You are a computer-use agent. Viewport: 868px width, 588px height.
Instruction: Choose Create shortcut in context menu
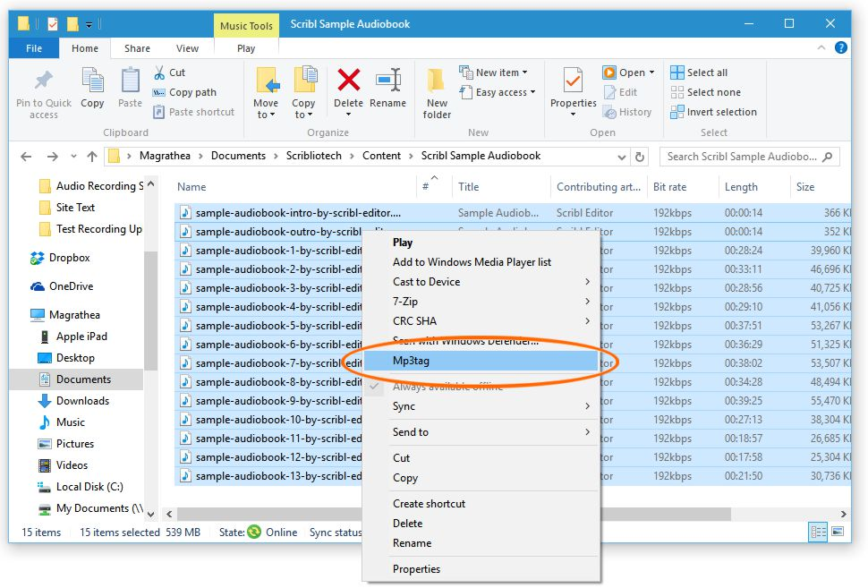(481, 504)
